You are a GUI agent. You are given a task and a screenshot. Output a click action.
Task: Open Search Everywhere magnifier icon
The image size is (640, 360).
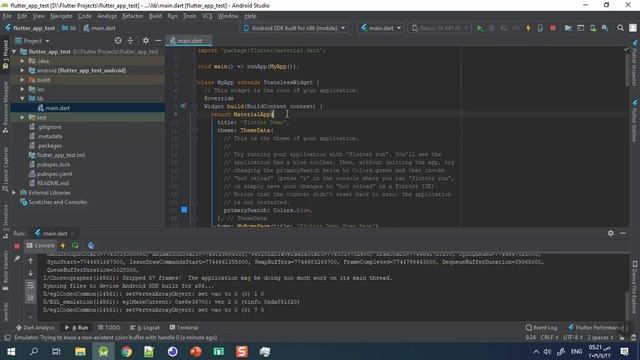(620, 28)
